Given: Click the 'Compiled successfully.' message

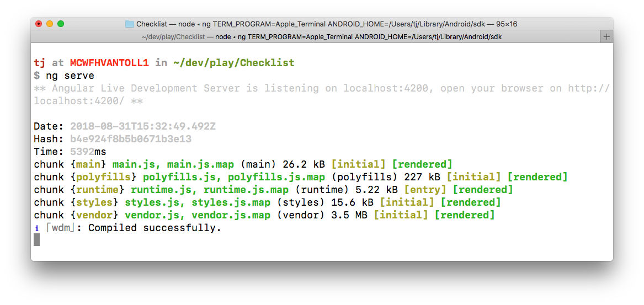Looking at the screenshot, I should [x=155, y=228].
